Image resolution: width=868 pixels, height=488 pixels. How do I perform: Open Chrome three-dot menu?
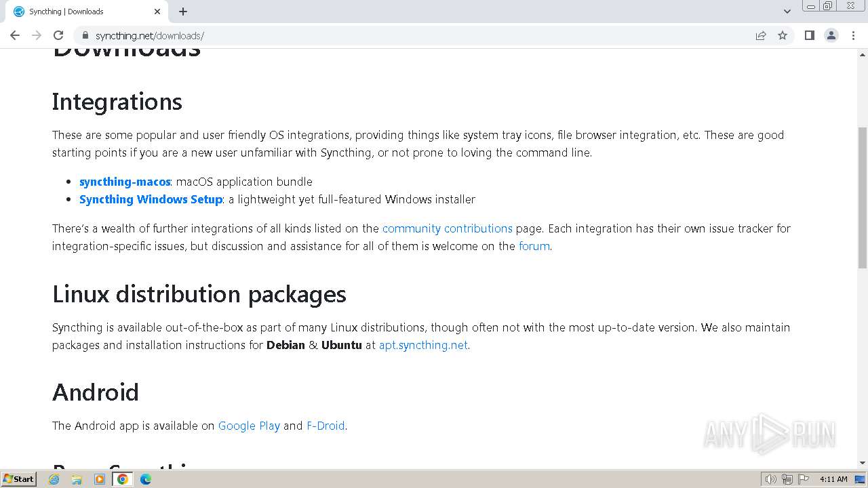point(853,35)
